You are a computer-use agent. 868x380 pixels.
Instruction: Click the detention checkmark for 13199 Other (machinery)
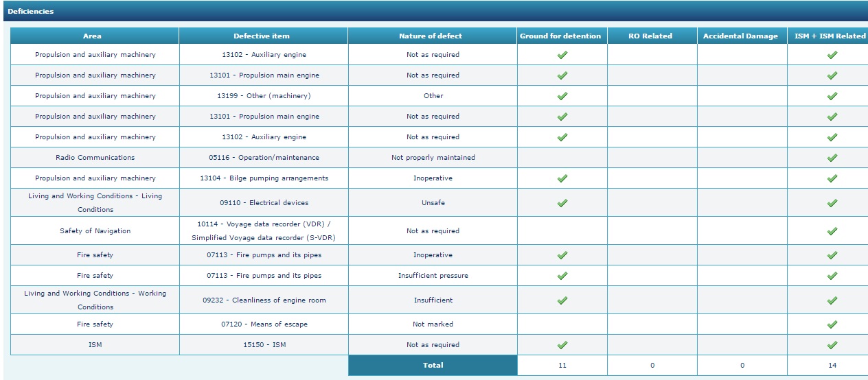click(562, 96)
